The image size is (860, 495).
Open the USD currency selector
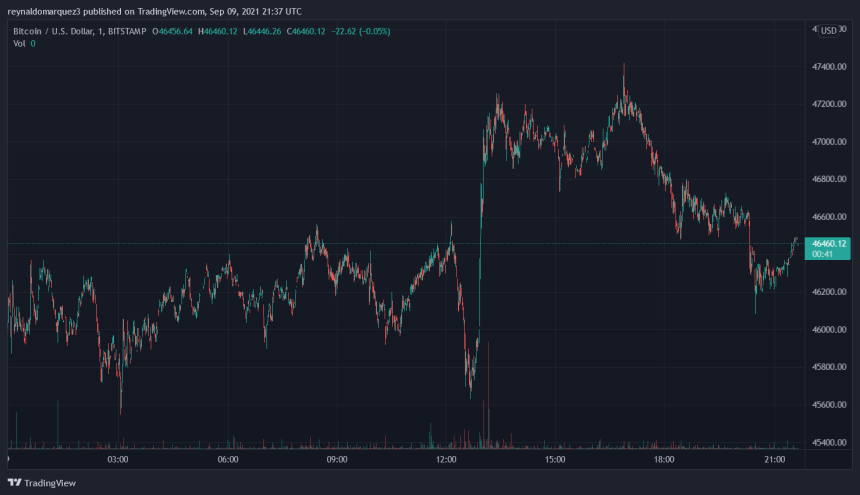pos(828,31)
